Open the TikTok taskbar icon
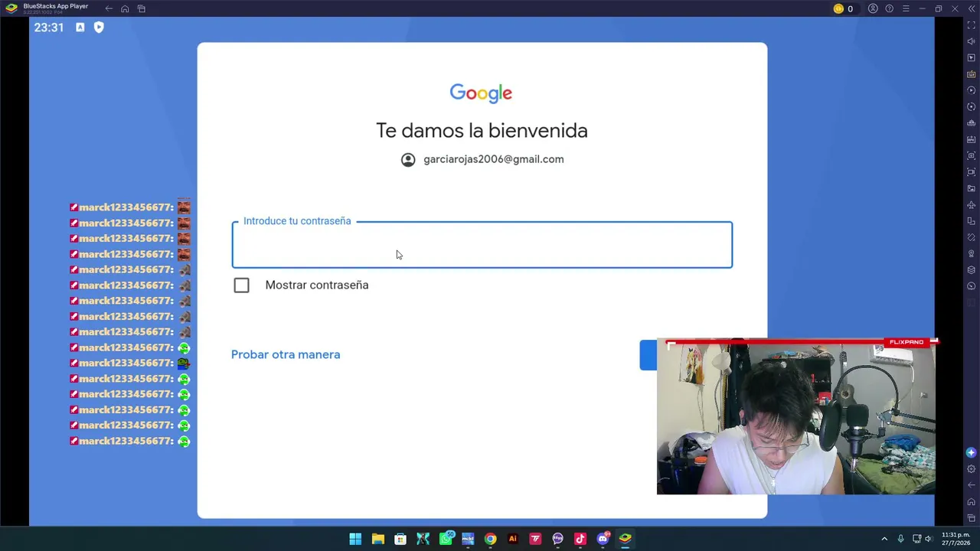Screen dimensions: 980x551 click(580, 539)
